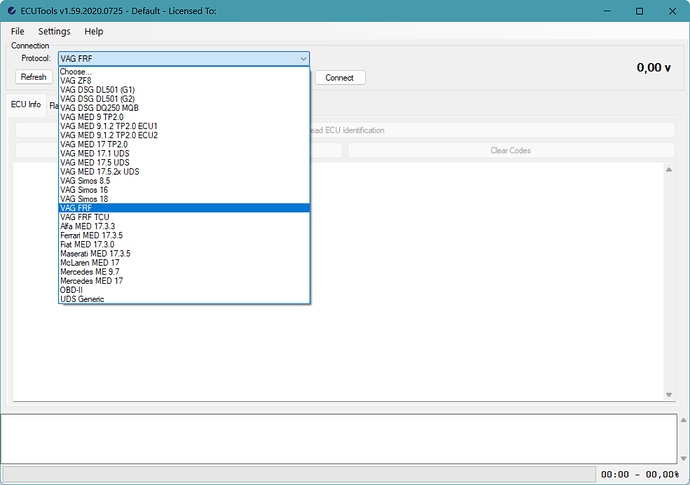Image resolution: width=690 pixels, height=485 pixels.
Task: Select 'Fiat MED 17.3.0' protocol
Action: pyautogui.click(x=184, y=244)
